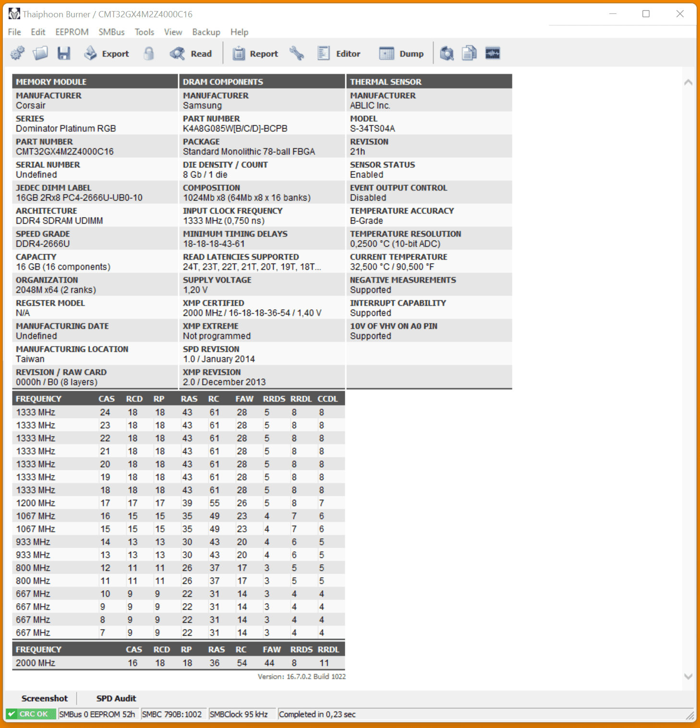Image resolution: width=700 pixels, height=728 pixels.
Task: Click part number CMT32GX4M2Z4000C16 value
Action: (65, 152)
